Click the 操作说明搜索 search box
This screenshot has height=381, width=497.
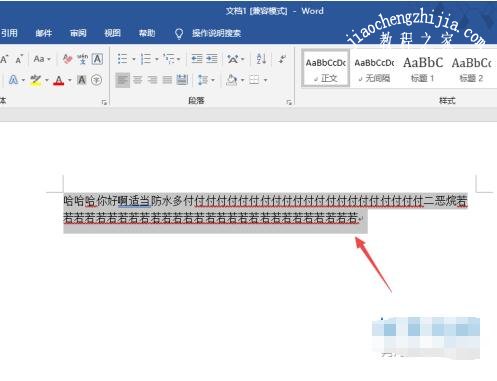216,33
